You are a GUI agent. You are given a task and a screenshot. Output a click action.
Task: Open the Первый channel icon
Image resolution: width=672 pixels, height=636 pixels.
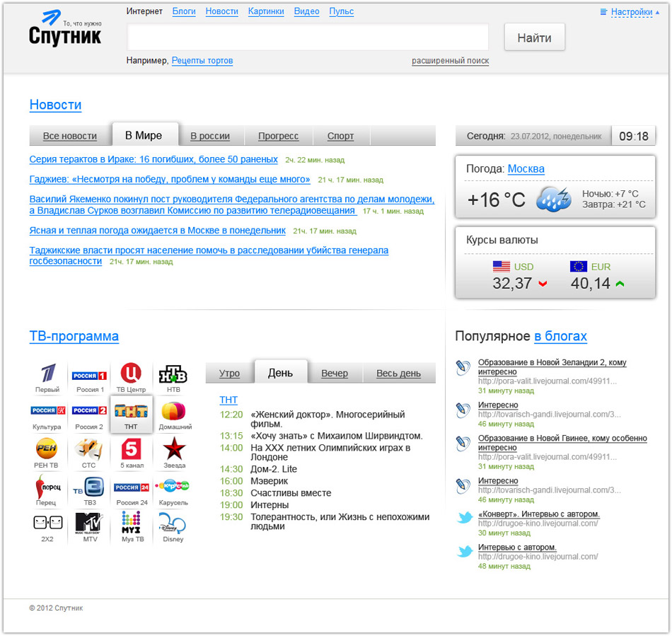pyautogui.click(x=47, y=374)
